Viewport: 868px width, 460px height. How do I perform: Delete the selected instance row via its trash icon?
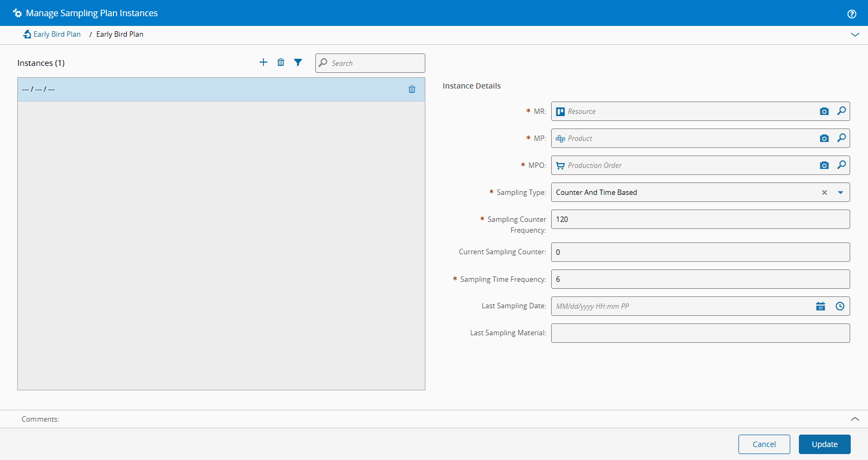pos(412,89)
